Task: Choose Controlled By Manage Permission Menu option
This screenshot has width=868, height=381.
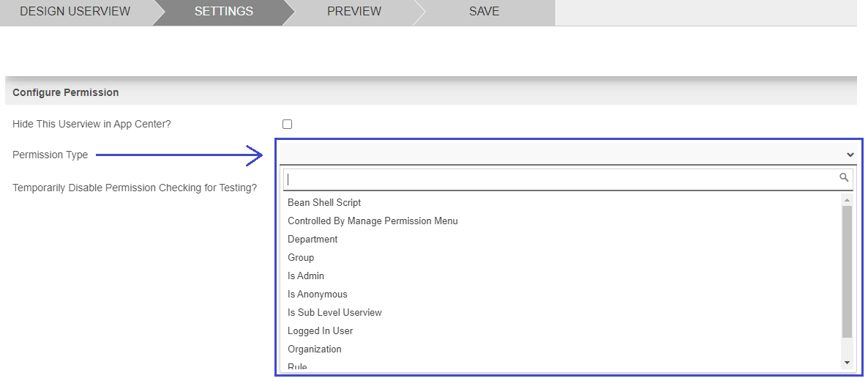Action: tap(373, 221)
